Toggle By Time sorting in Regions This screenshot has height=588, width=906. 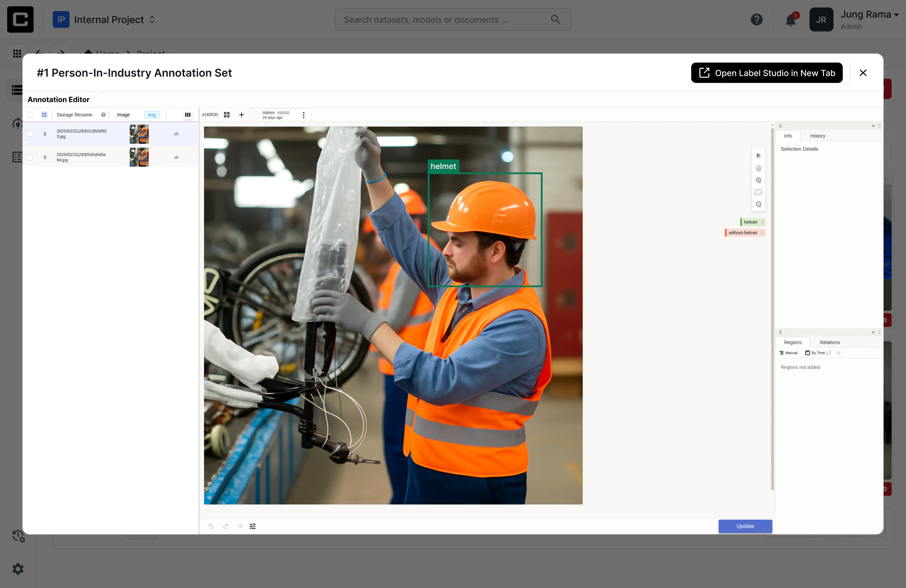point(818,353)
